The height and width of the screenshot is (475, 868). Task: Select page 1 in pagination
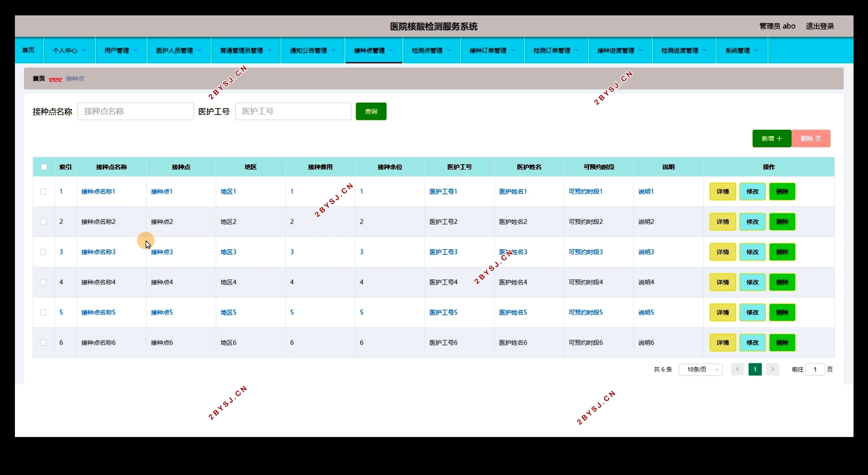click(755, 370)
